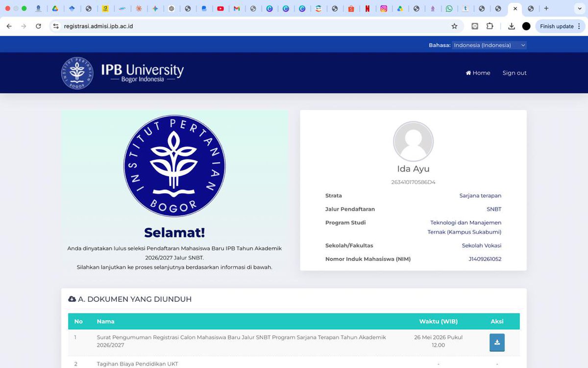Click the Finish update button
The width and height of the screenshot is (588, 368).
click(x=557, y=26)
